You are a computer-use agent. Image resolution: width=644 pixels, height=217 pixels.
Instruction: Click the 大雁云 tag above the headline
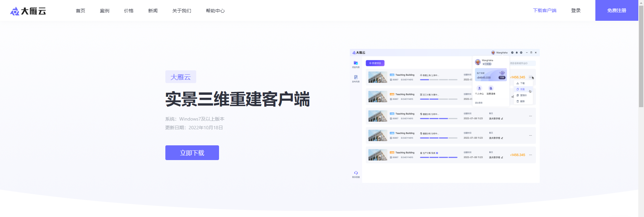(x=181, y=77)
